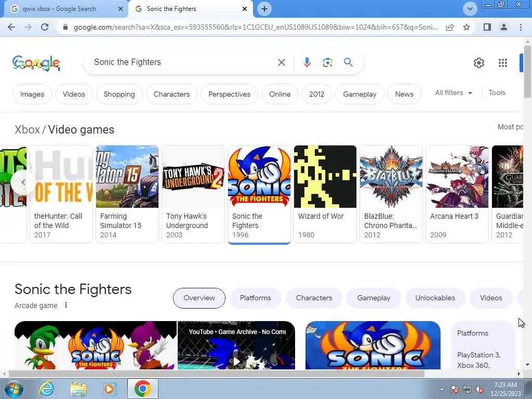Show hidden system tray icons
The height and width of the screenshot is (399, 532).
pos(442,389)
